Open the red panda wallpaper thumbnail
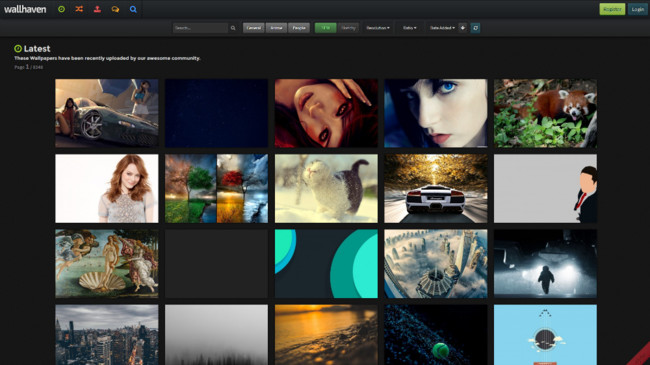The height and width of the screenshot is (365, 650). [x=545, y=113]
